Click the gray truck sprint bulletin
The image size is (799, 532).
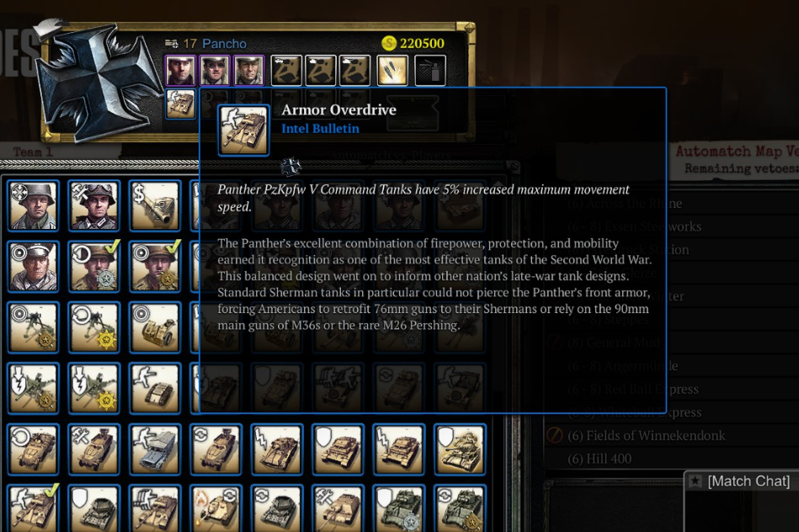coord(155,450)
